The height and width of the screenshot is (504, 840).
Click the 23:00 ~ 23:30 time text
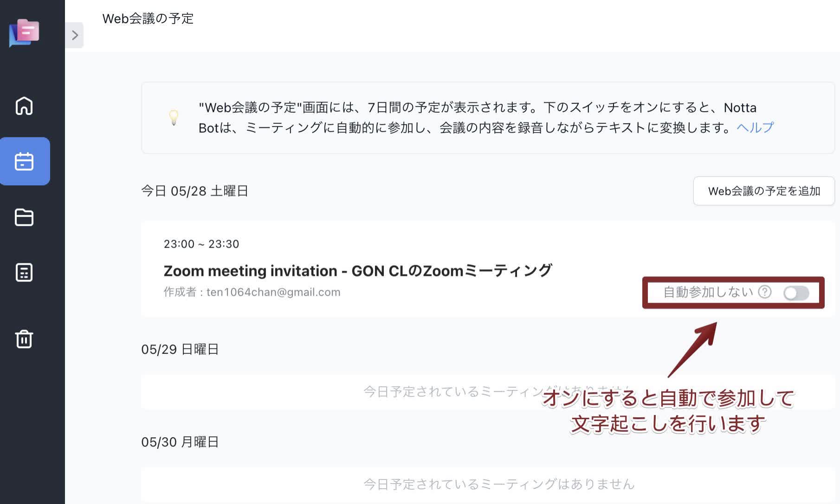[201, 244]
